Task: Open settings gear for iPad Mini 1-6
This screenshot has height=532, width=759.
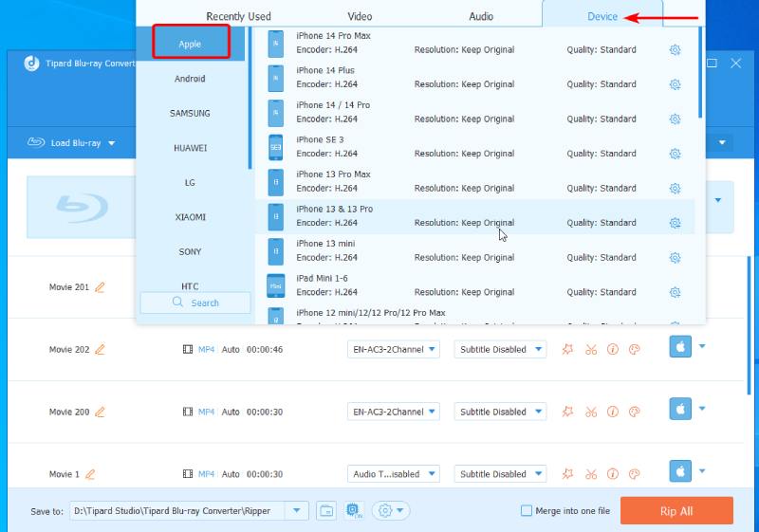Action: coord(675,292)
